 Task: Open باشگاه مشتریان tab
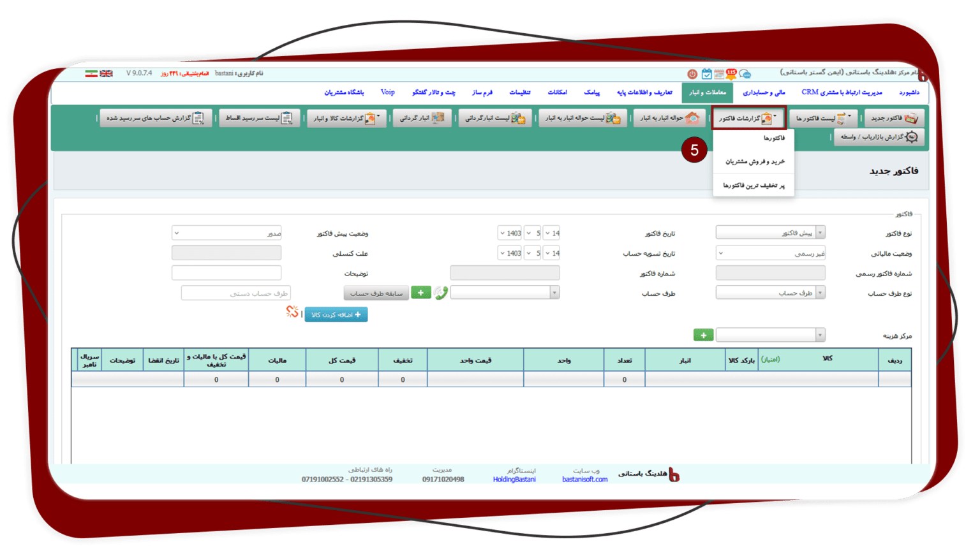(x=344, y=92)
